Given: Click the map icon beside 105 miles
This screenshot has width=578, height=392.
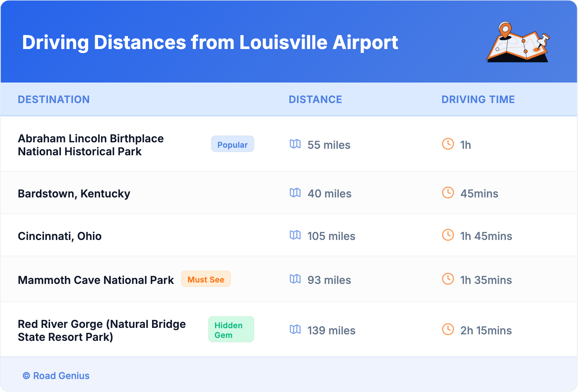Looking at the screenshot, I should point(295,235).
